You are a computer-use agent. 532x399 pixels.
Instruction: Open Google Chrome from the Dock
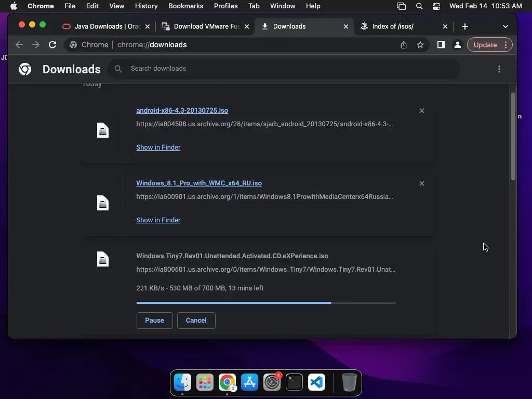tap(228, 382)
